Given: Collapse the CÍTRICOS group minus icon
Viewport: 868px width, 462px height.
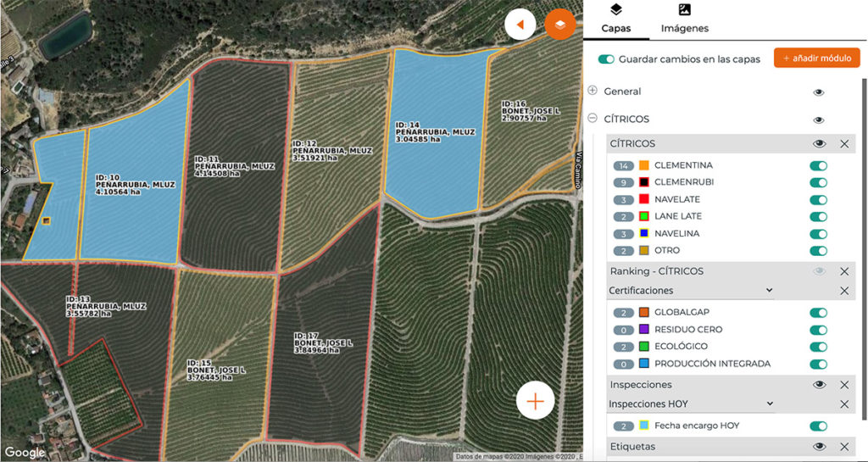Looking at the screenshot, I should (593, 119).
